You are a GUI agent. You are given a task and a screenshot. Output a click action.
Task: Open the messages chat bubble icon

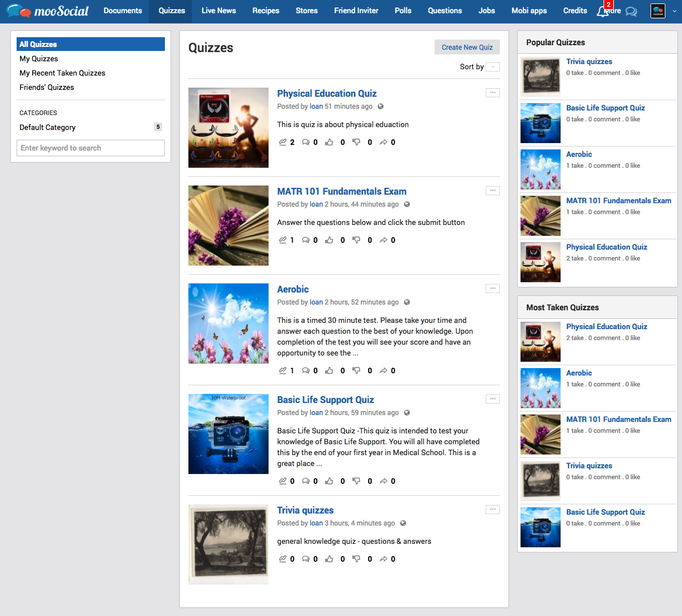point(631,12)
